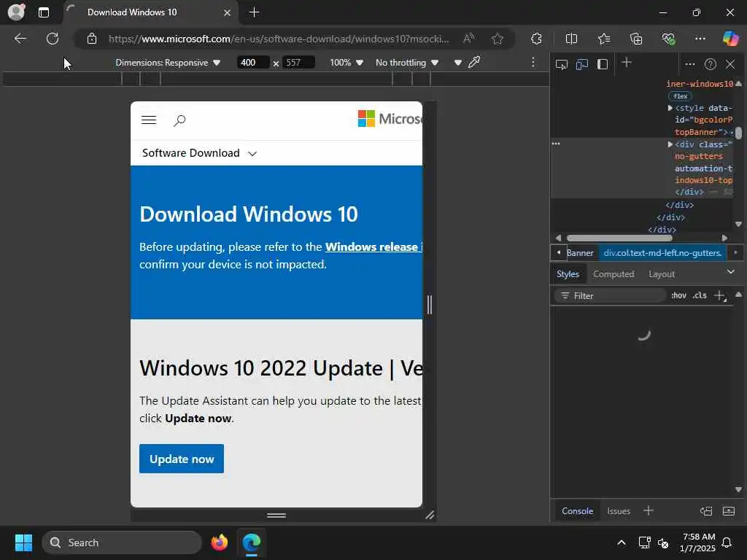Viewport: 747px width, 560px height.
Task: Open a new browser tab
Action: pos(255,12)
